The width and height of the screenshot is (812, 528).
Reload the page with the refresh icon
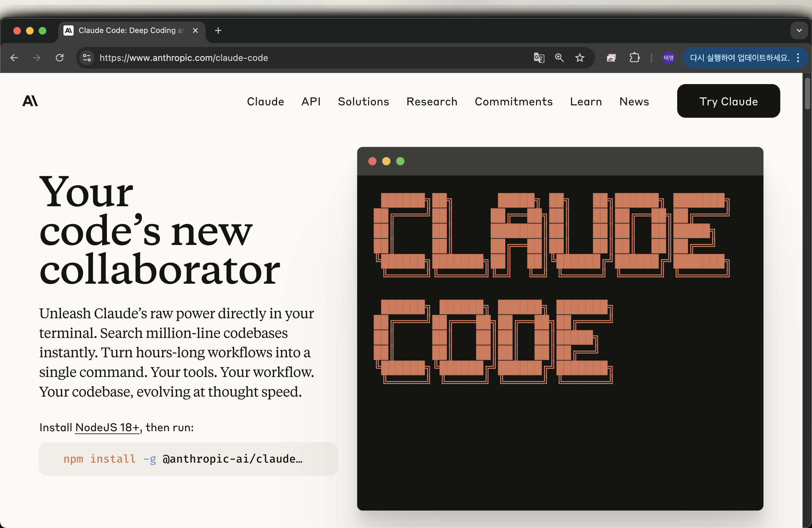(x=60, y=58)
